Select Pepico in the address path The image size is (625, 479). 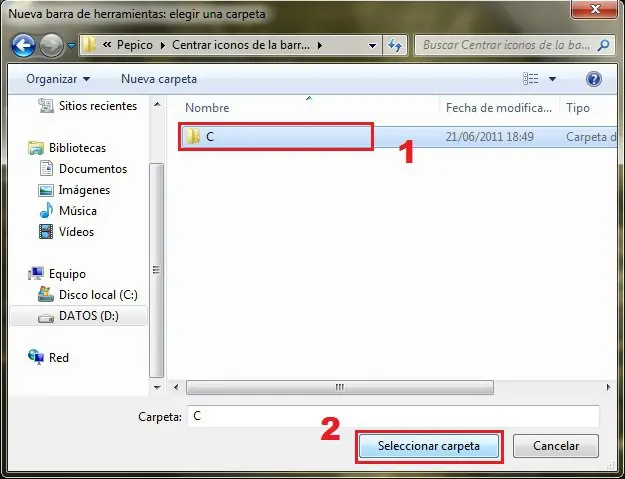tap(135, 45)
